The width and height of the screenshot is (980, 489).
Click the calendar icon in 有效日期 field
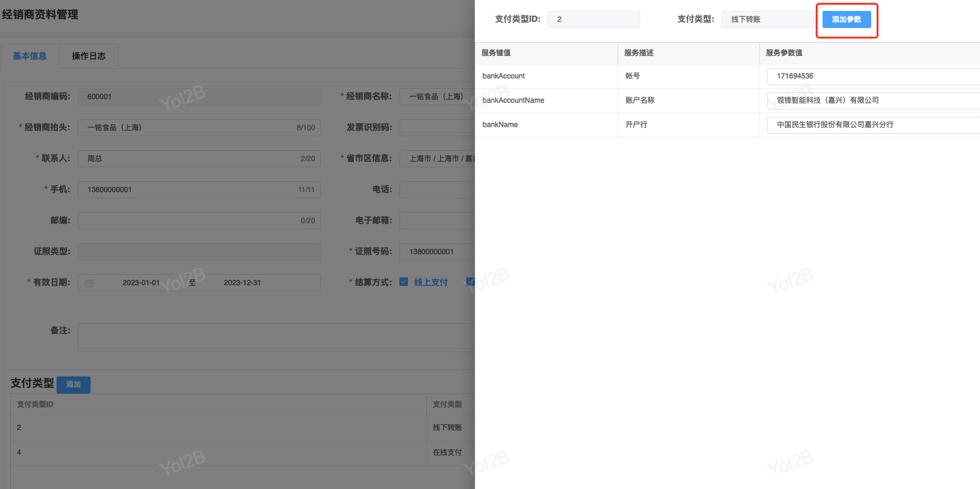(x=89, y=283)
